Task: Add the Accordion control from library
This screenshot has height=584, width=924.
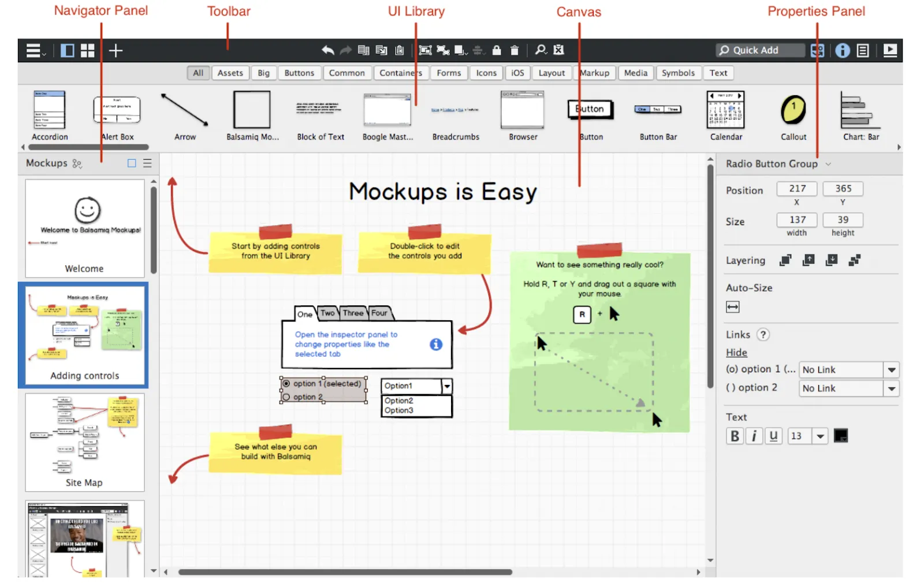Action: pyautogui.click(x=50, y=115)
